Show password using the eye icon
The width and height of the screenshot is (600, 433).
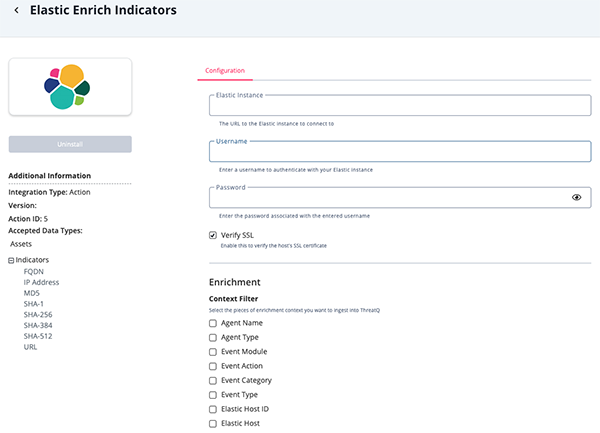pyautogui.click(x=576, y=197)
